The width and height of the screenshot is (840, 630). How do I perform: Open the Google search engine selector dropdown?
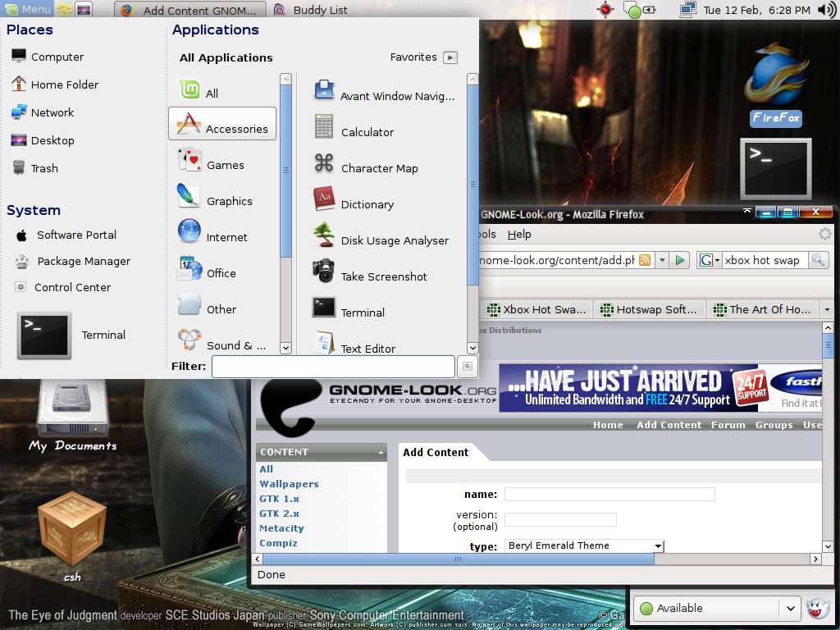coord(710,260)
